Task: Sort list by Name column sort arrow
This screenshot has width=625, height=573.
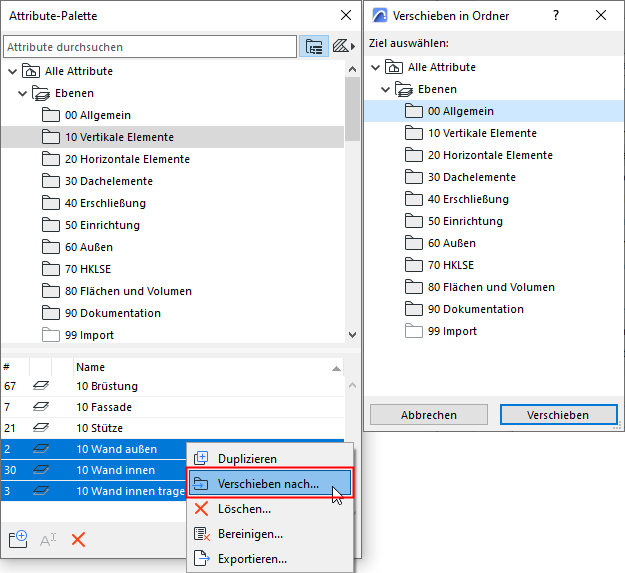Action: (336, 368)
